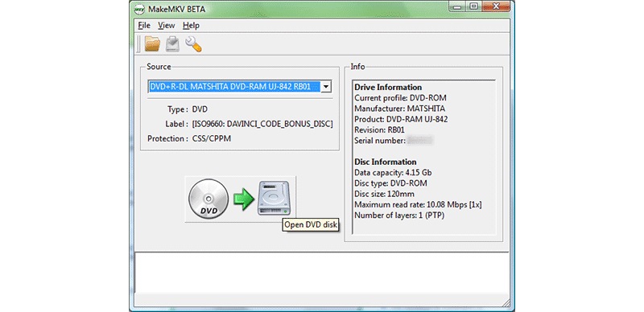
Task: Minimize the MakeMKV window
Action: 456,6
